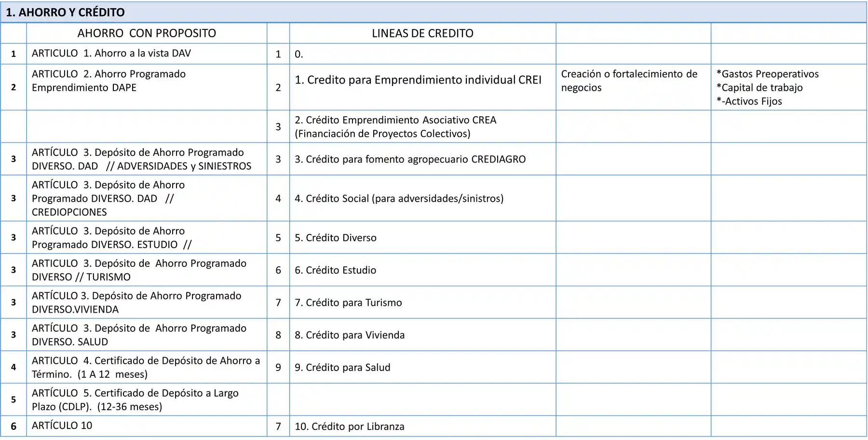Select the 'DIVERSO // TURISMO' savings cell

[147, 270]
